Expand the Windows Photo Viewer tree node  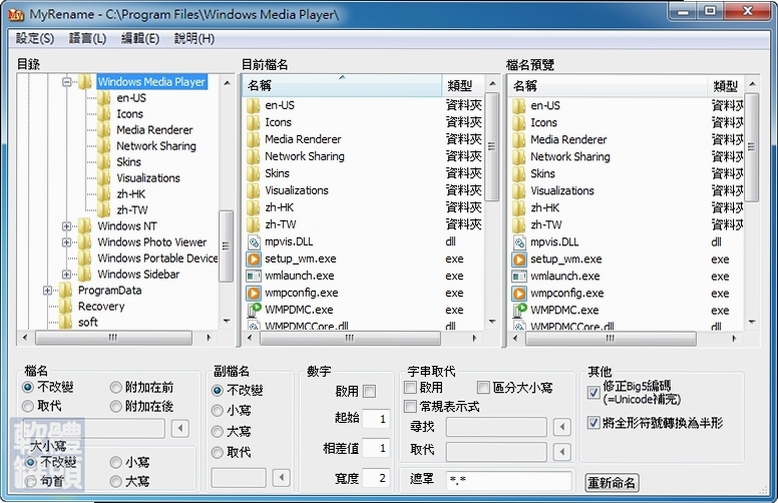pos(66,242)
